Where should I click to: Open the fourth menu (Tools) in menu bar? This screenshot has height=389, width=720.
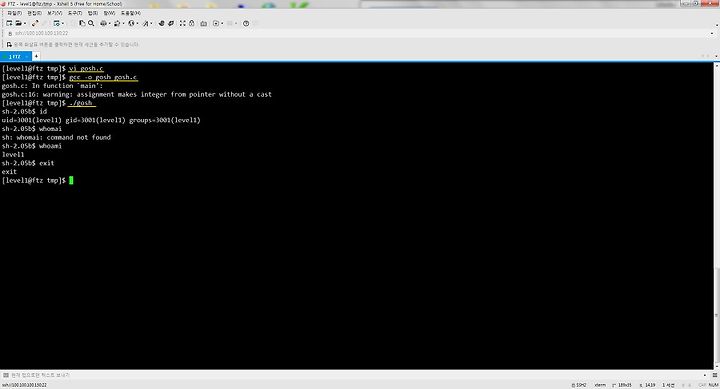(75, 13)
